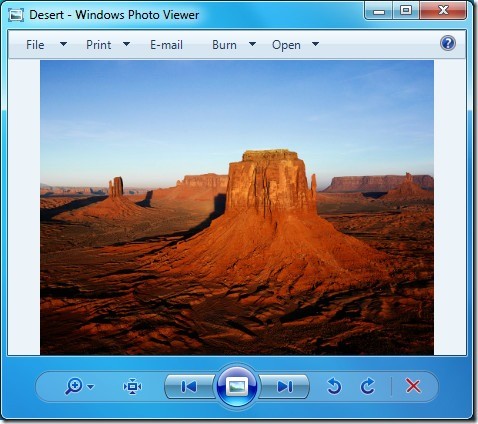Viewport: 478px width, 424px height.
Task: Click the Open button
Action: pyautogui.click(x=286, y=45)
